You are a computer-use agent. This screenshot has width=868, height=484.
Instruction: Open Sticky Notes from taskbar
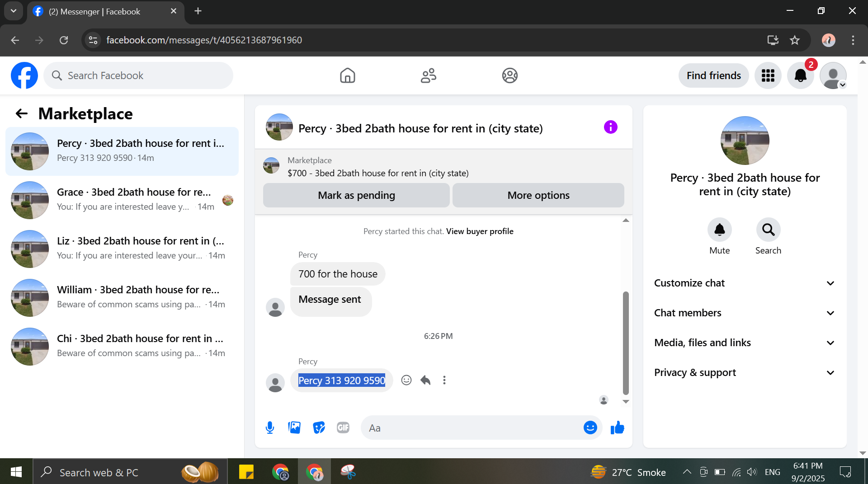[246, 472]
